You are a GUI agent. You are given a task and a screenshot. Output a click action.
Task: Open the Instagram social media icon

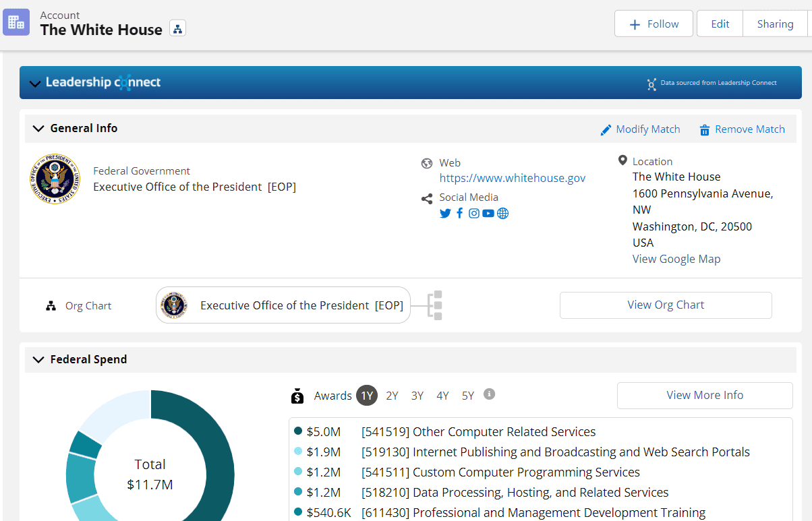(474, 214)
